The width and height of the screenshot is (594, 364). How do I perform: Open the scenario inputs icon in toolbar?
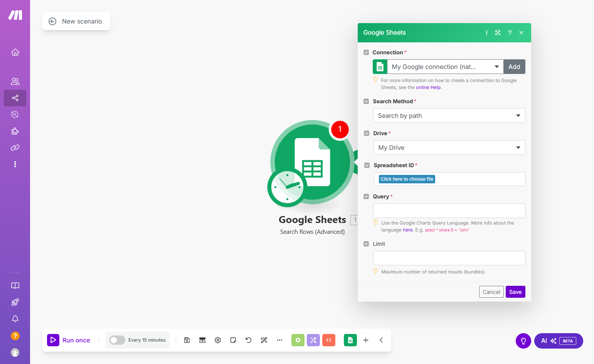point(202,340)
